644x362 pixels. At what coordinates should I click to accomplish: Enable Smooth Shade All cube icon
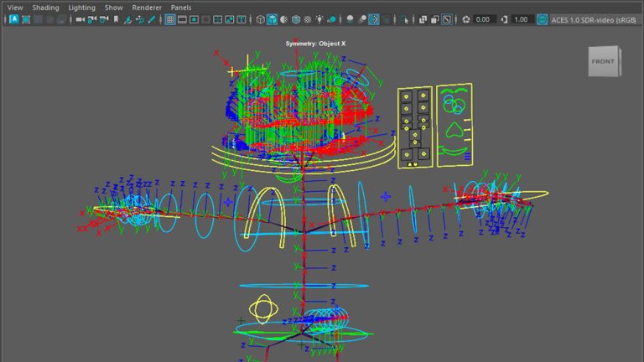[x=273, y=19]
